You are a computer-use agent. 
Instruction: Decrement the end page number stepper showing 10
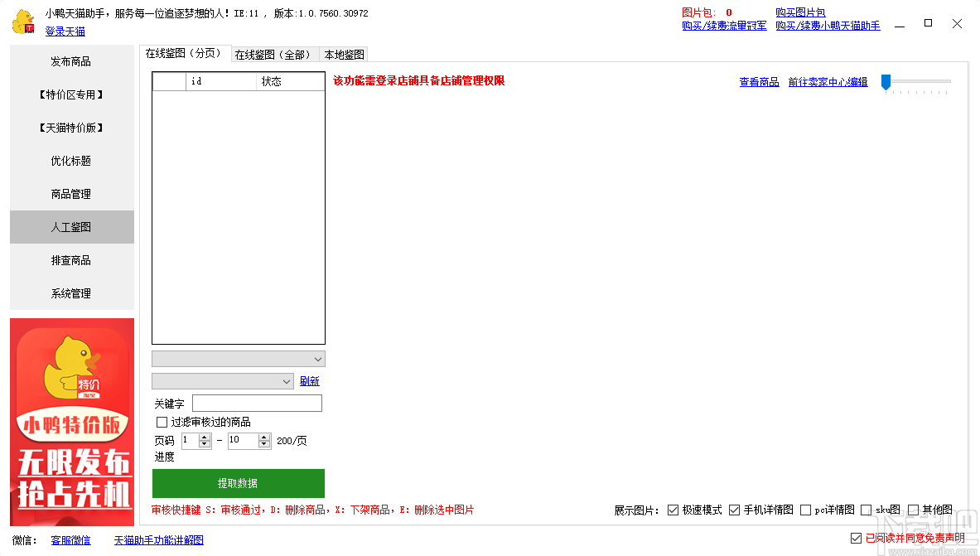click(x=264, y=444)
